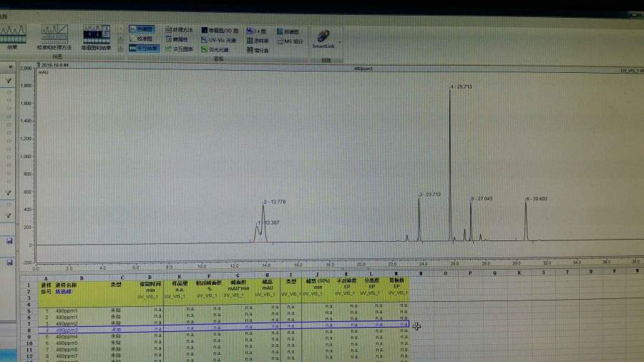Open the 等值图/3D 图 pane

click(x=220, y=30)
